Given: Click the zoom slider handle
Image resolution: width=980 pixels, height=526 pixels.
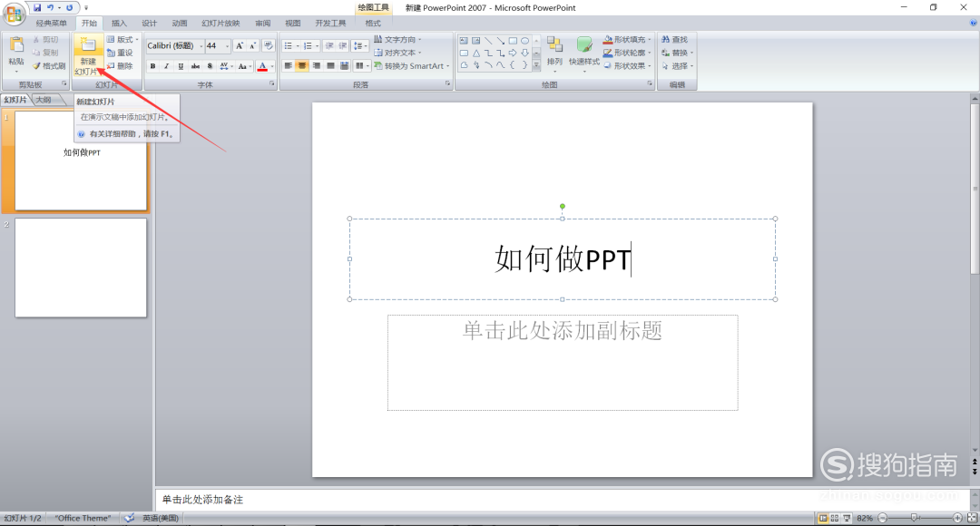Looking at the screenshot, I should 914,518.
